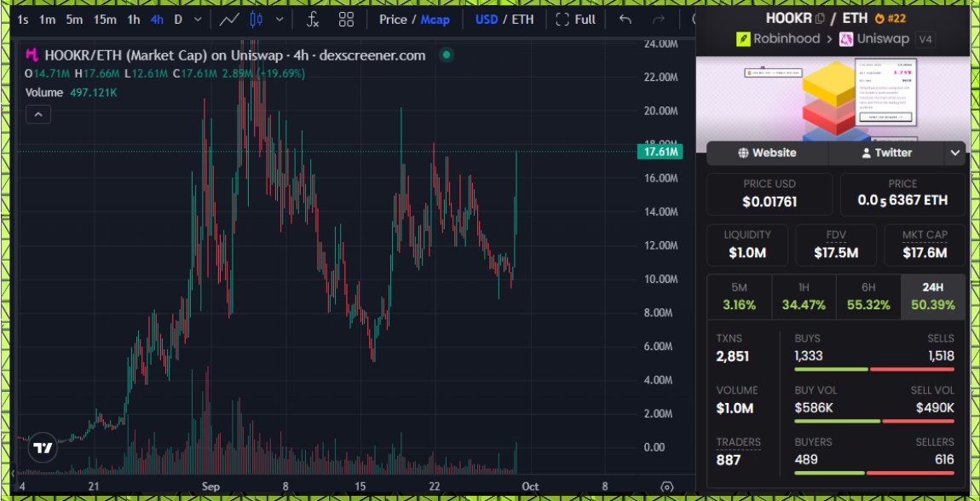Click the Volume 497.121K legend text
The width and height of the screenshot is (980, 501).
(72, 93)
